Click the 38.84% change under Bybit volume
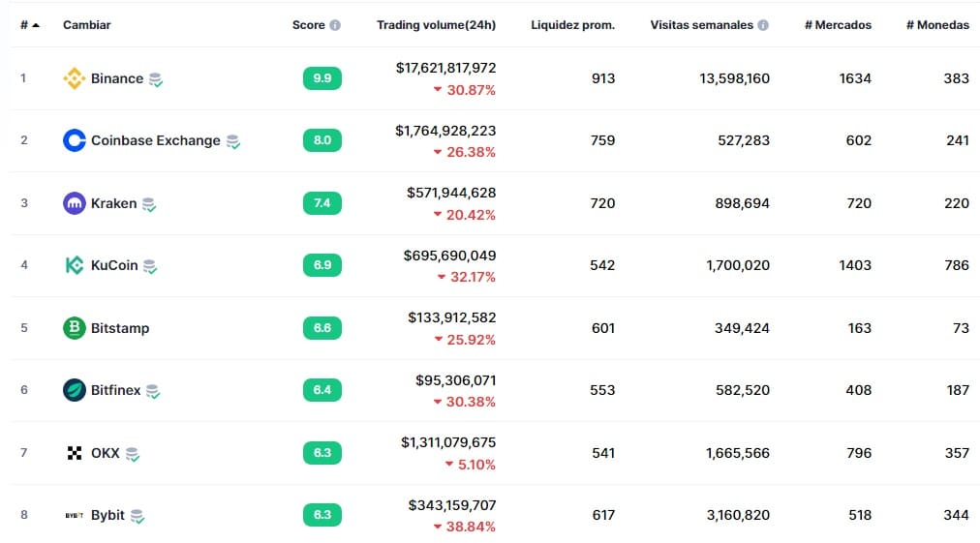 point(465,527)
